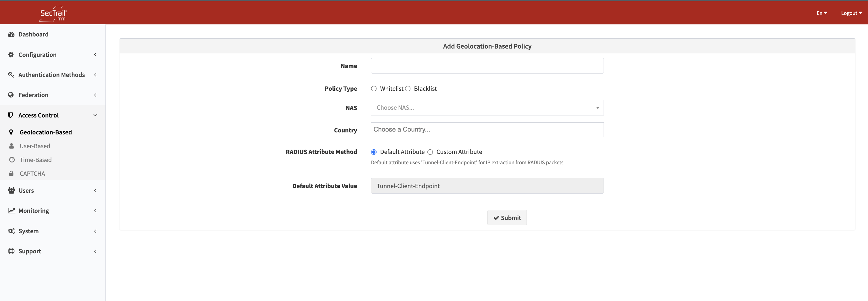Click the Users group icon
The height and width of the screenshot is (301, 868).
[x=11, y=190]
